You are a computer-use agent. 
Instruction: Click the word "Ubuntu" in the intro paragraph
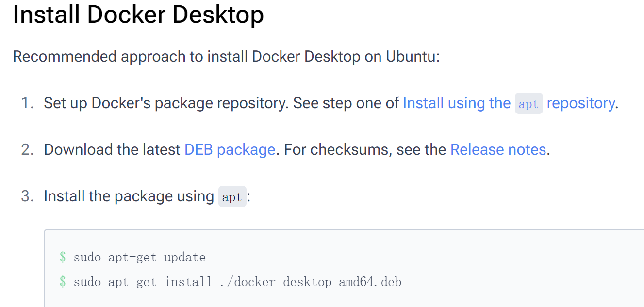pyautogui.click(x=411, y=57)
